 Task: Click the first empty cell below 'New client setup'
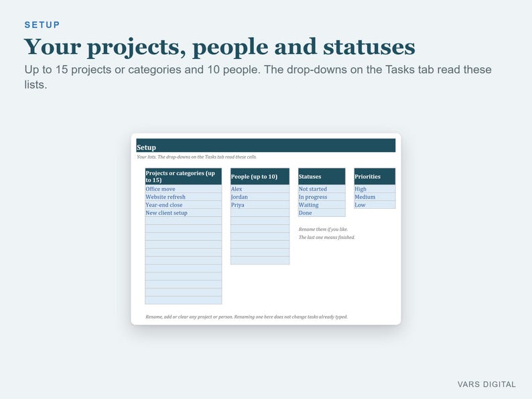tap(183, 221)
